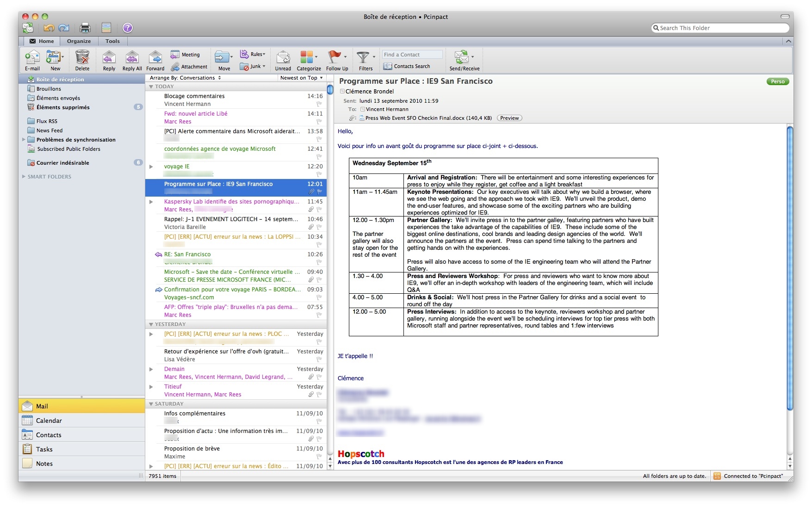The image size is (812, 507).
Task: Toggle flag on Infos complémentaires message
Action: click(x=319, y=421)
